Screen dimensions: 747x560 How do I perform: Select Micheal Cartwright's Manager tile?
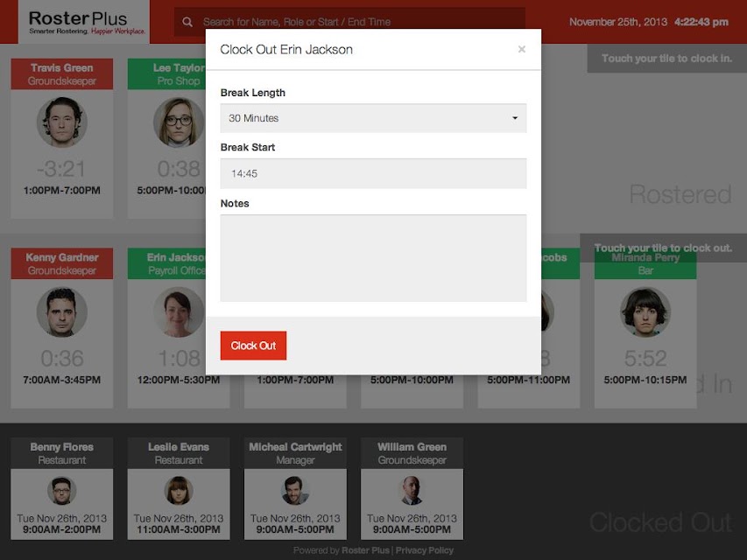(295, 488)
